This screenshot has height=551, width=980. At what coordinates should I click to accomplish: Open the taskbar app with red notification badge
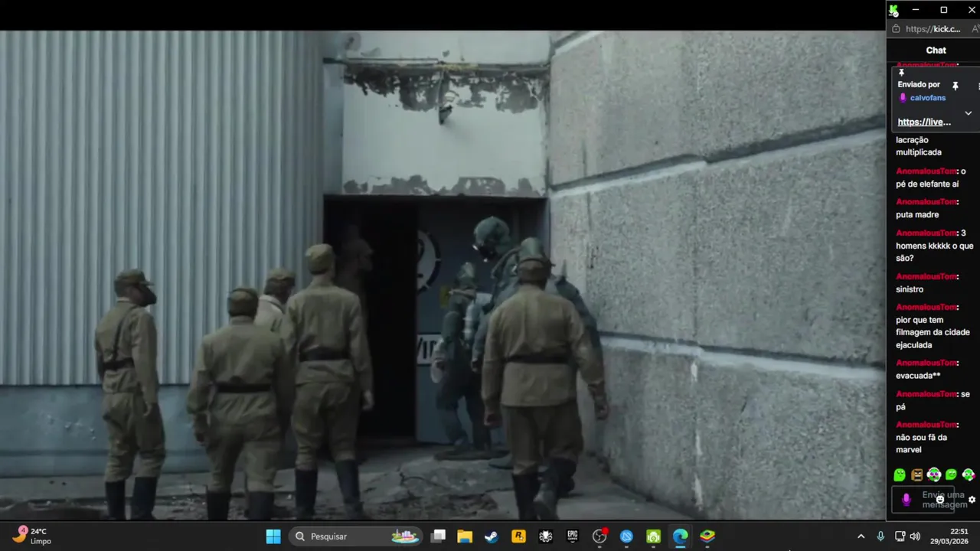pos(599,536)
